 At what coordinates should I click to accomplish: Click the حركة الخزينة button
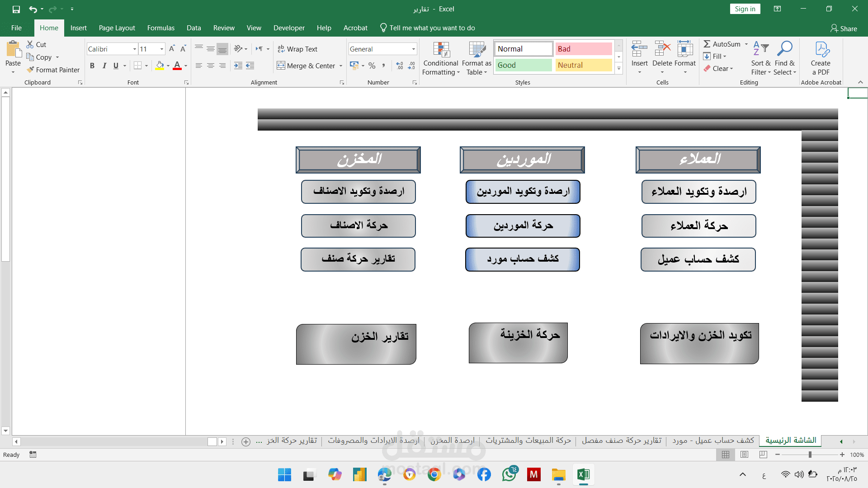[518, 343]
